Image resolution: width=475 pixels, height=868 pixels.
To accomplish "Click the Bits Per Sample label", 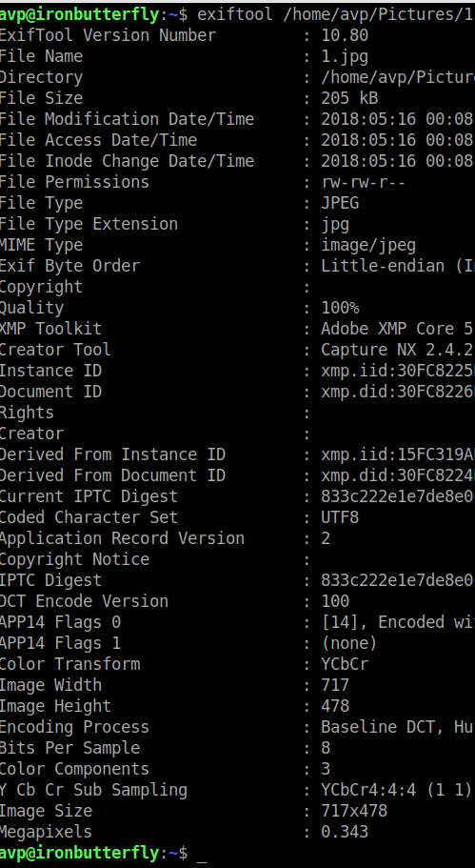I will pos(69,749).
